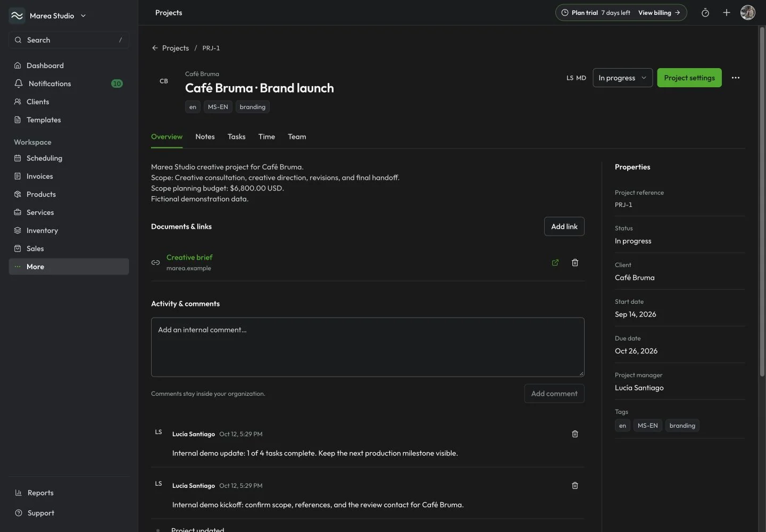Viewport: 766px width, 532px height.
Task: Open Inventory in the sidebar
Action: click(x=69, y=230)
